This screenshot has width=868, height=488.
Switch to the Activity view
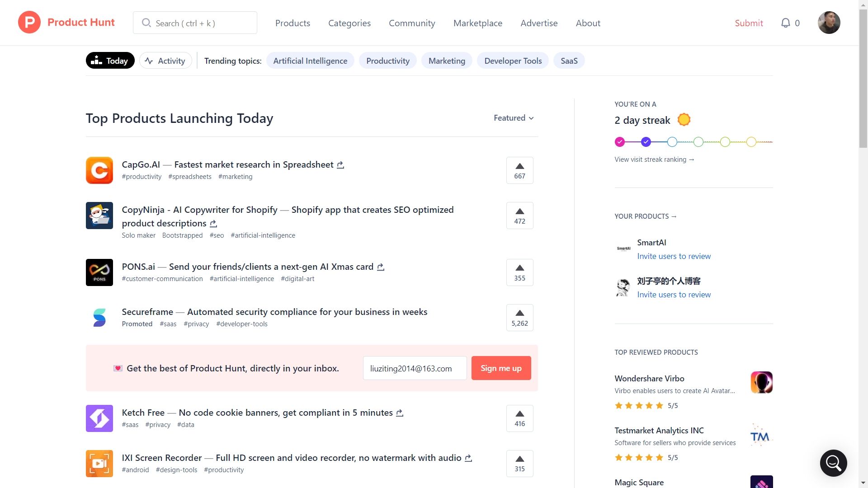click(165, 61)
